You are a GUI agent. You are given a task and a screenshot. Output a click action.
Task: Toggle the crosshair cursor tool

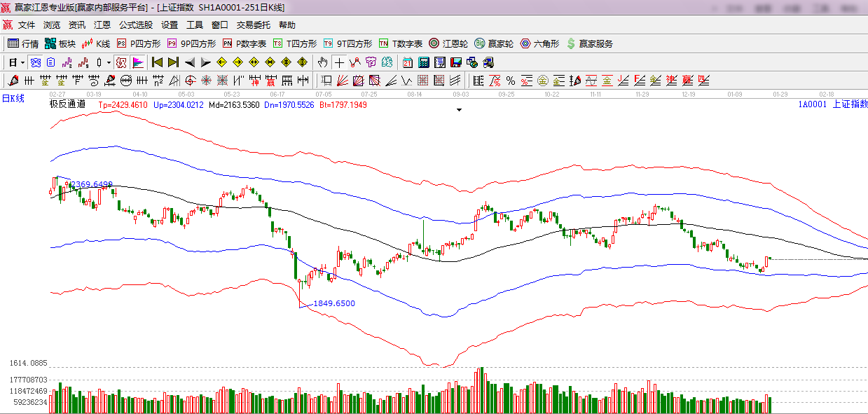tap(339, 62)
